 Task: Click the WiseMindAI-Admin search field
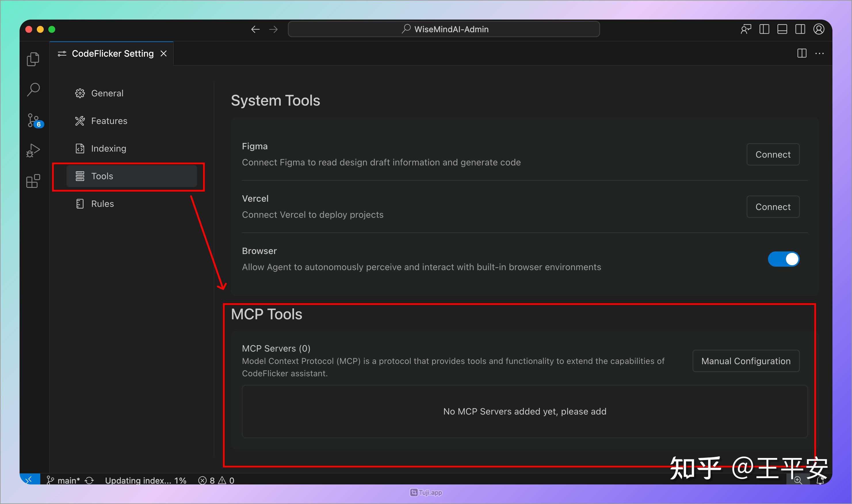(x=444, y=29)
